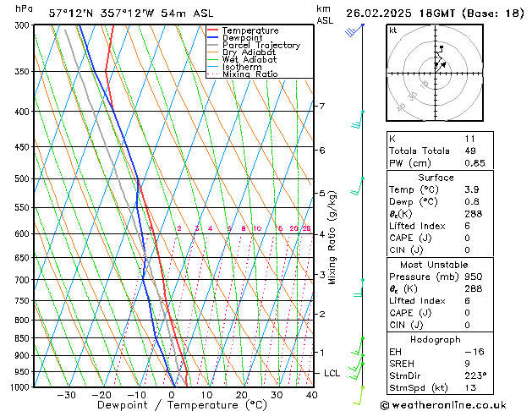The height and width of the screenshot is (411, 532).
Task: Click the 'kt' label in the hodograph
Action: tap(393, 30)
